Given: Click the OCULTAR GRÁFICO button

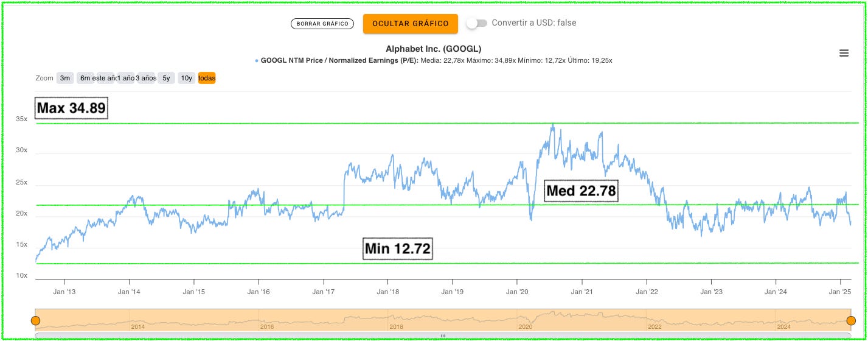Looking at the screenshot, I should [411, 24].
